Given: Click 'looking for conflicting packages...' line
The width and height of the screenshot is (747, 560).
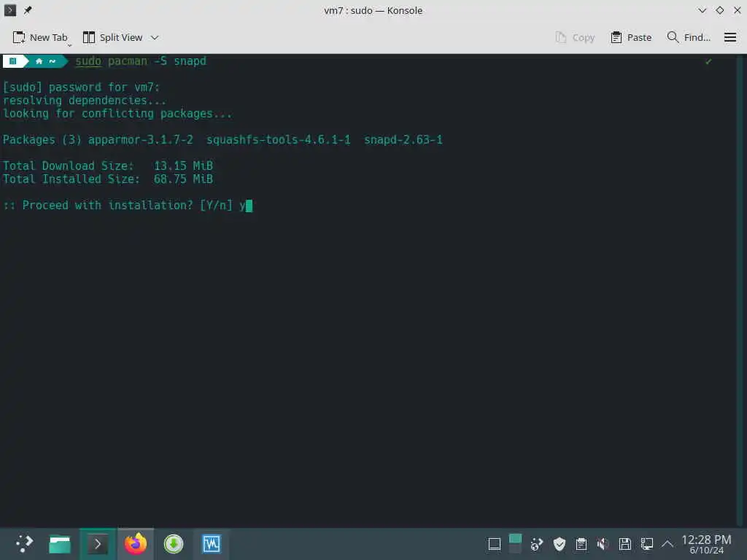Looking at the screenshot, I should pyautogui.click(x=117, y=114).
